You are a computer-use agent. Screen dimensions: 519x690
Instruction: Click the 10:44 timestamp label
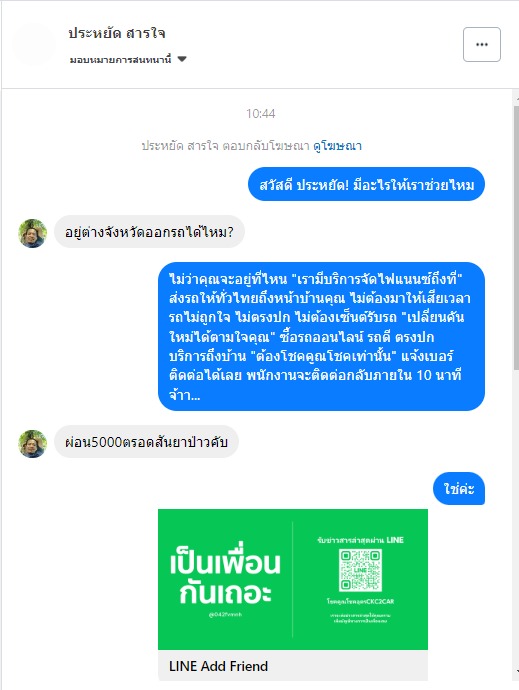(x=261, y=114)
